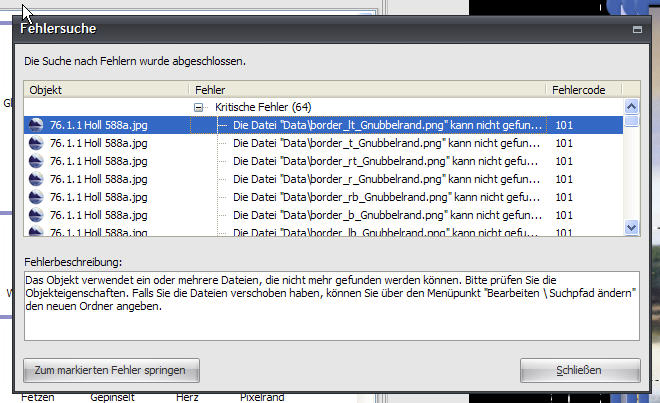Collapse the Kritische Fehler (64) group
Image resolution: width=660 pixels, height=403 pixels.
200,107
